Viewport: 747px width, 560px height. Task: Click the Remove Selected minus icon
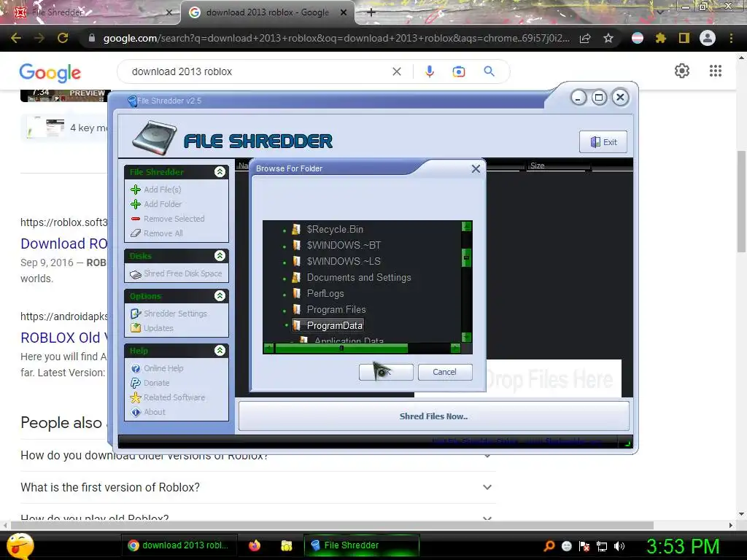[136, 219]
